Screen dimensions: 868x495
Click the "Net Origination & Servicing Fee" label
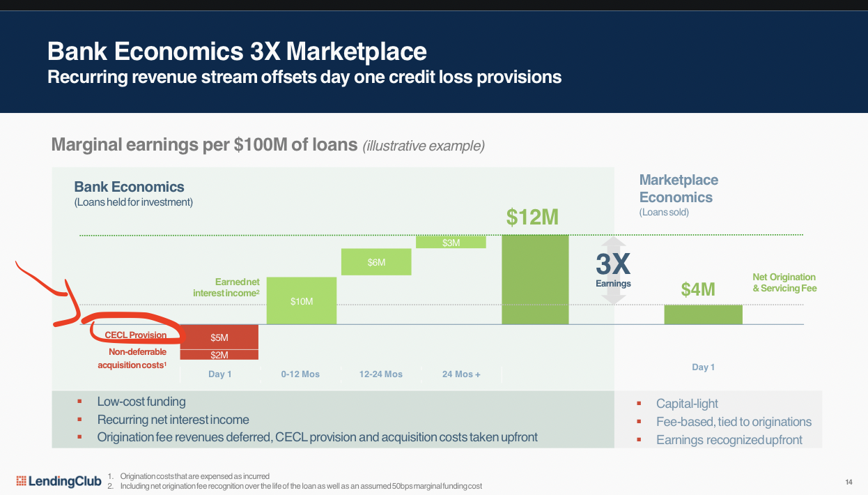point(784,282)
